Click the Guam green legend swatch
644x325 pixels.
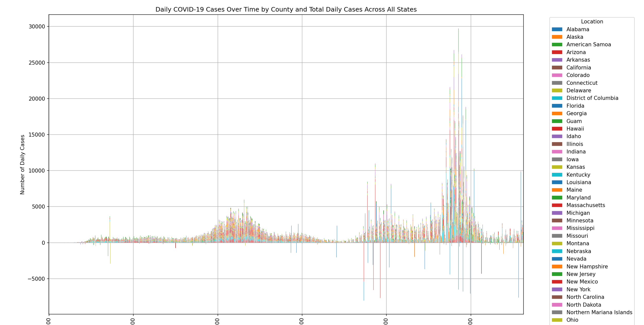[x=557, y=121]
